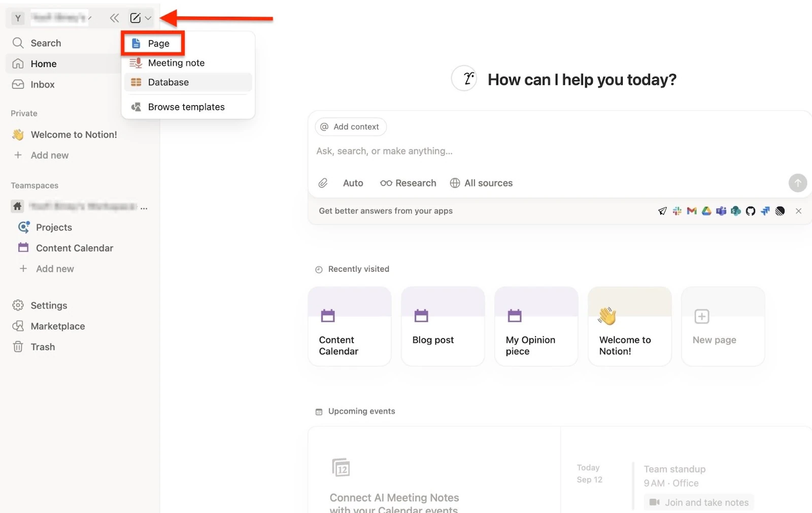Click the Gmail integration icon
The height and width of the screenshot is (513, 812).
(692, 211)
